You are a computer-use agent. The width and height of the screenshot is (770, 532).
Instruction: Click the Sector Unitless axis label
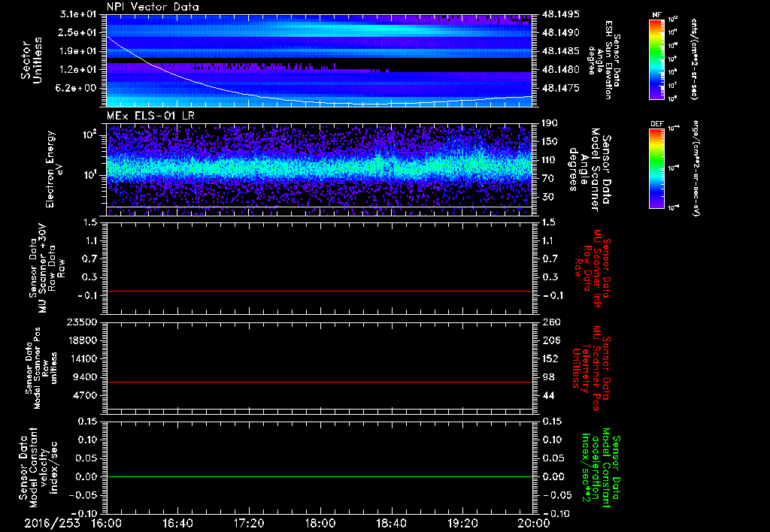[32, 60]
